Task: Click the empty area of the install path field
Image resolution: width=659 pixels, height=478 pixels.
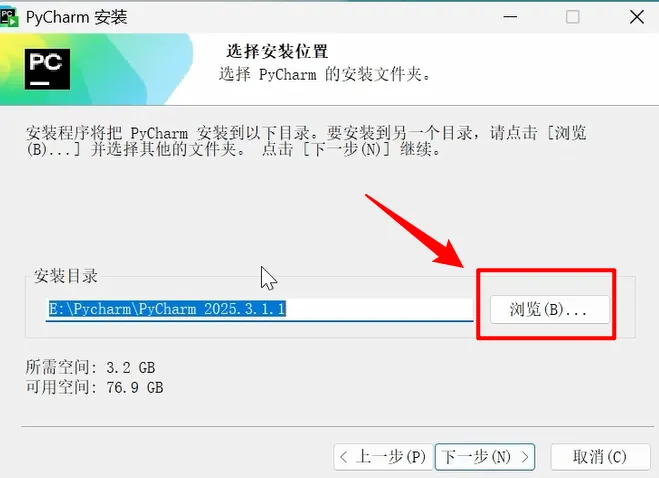Action: pyautogui.click(x=380, y=309)
